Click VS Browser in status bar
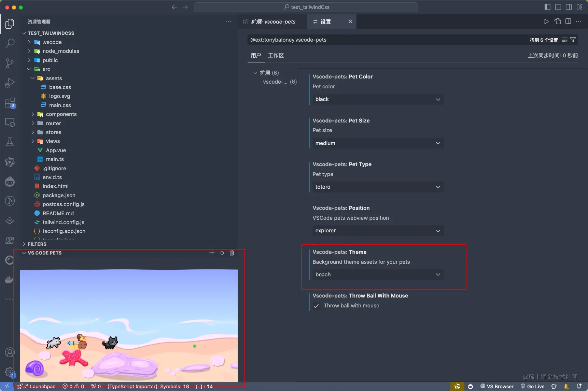The width and height of the screenshot is (588, 391). [x=497, y=387]
